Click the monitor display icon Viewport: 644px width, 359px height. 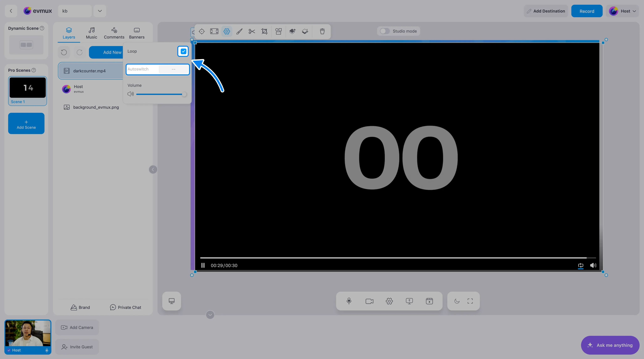pos(171,301)
